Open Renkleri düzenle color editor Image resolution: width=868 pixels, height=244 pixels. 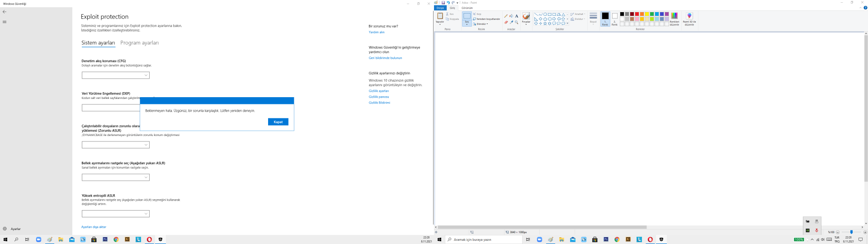point(674,19)
